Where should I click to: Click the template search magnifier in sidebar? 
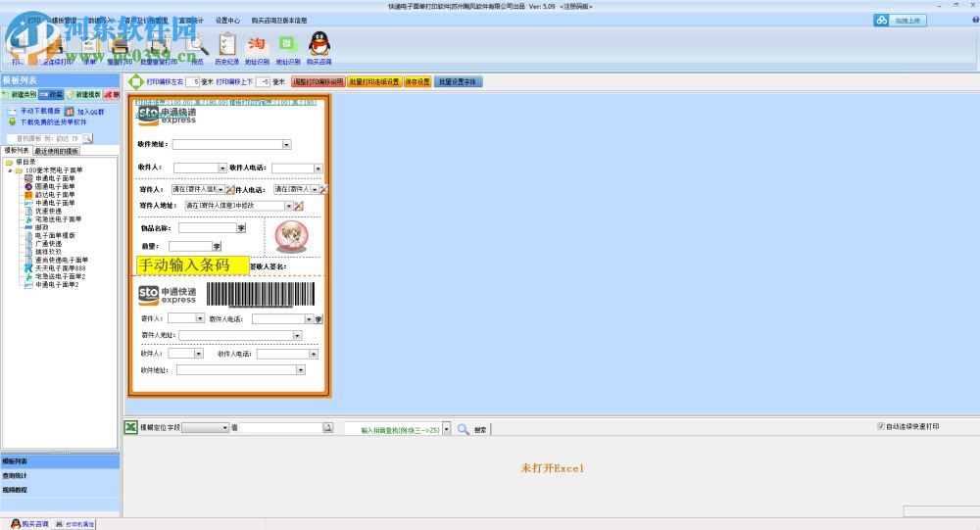point(87,138)
